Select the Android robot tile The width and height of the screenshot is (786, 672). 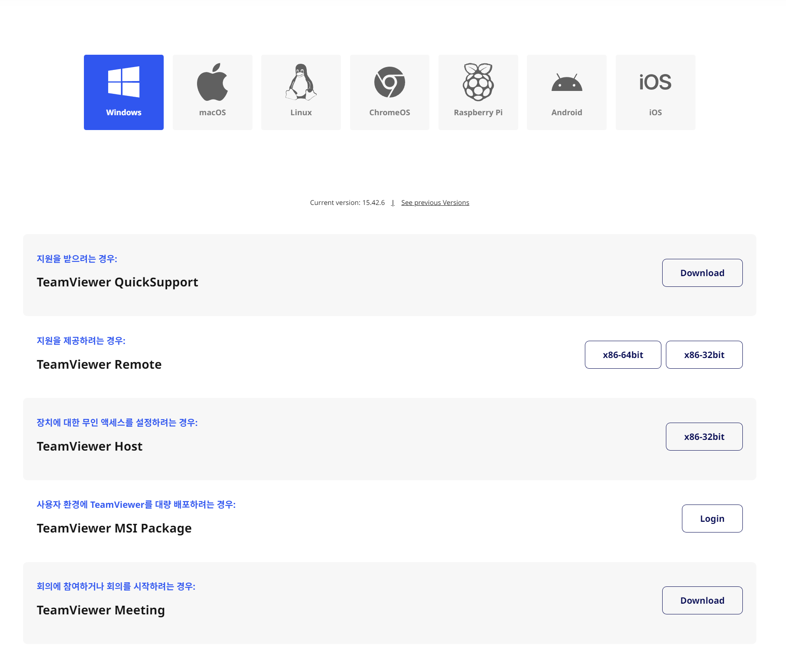click(567, 92)
